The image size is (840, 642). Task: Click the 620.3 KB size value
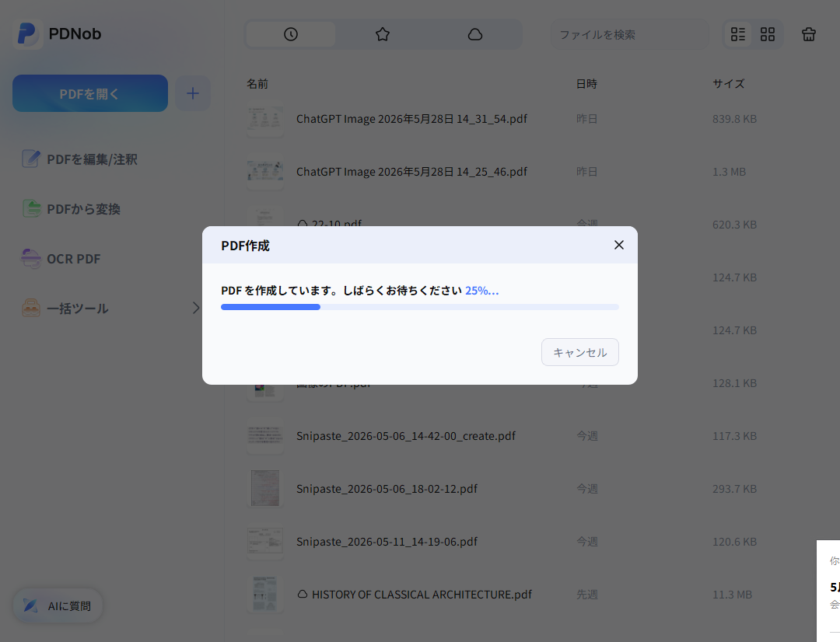[x=734, y=225]
